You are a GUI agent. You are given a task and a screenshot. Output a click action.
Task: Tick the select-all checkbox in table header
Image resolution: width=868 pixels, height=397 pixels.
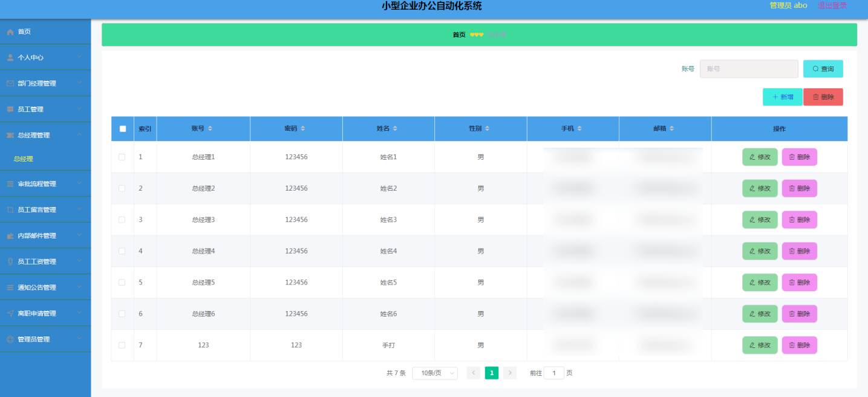click(123, 129)
